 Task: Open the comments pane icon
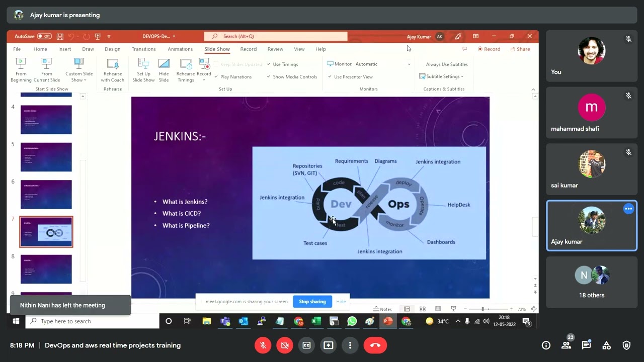[x=464, y=49]
